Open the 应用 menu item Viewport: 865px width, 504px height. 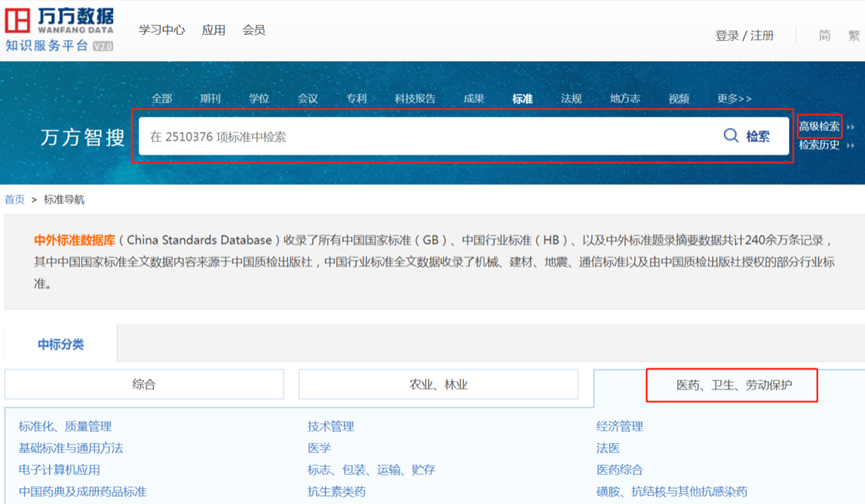213,30
